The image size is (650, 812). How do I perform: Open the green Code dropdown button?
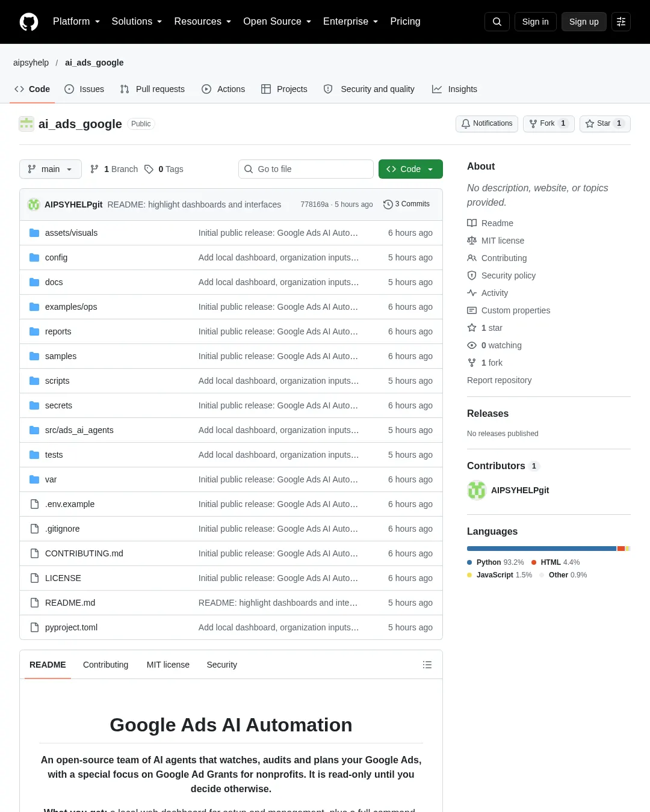410,169
